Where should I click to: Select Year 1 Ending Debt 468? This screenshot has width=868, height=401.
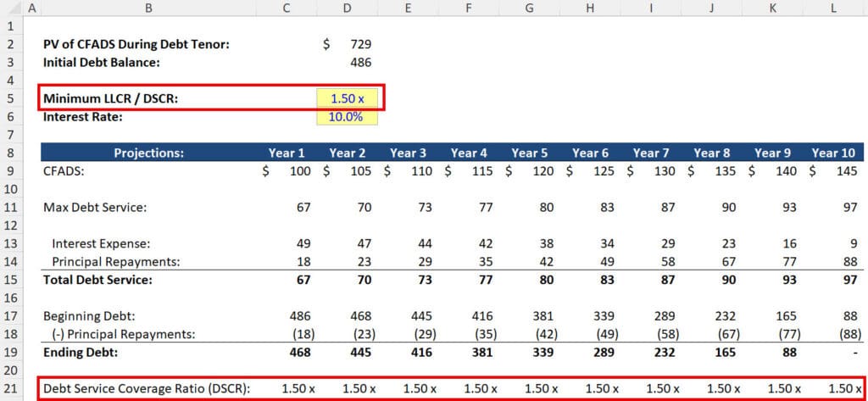pos(300,353)
